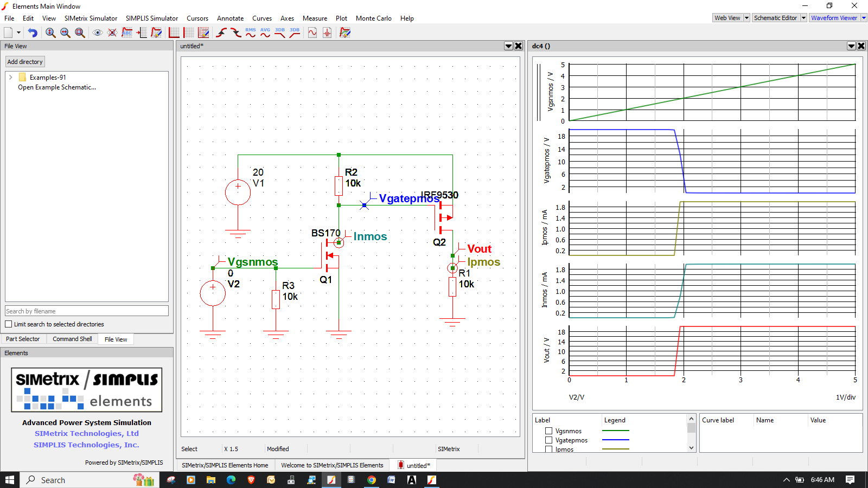This screenshot has height=488, width=868.
Task: Click the add cursor arrow-to-graph icon
Action: (142, 33)
